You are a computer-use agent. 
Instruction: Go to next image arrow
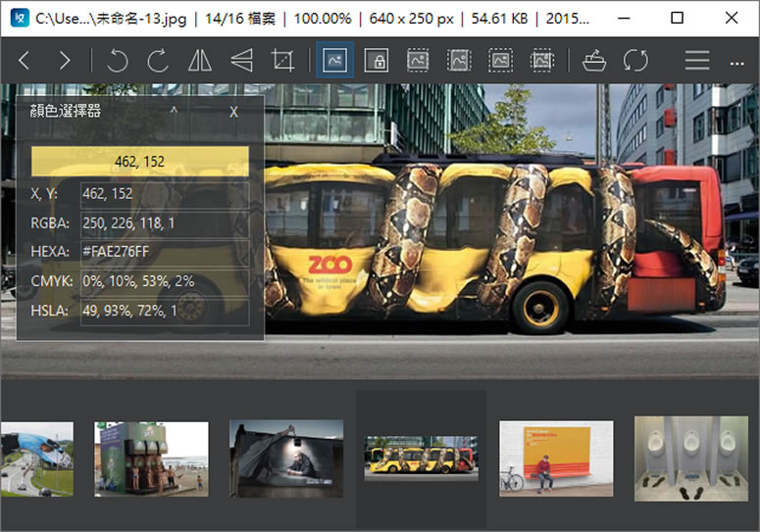(65, 61)
